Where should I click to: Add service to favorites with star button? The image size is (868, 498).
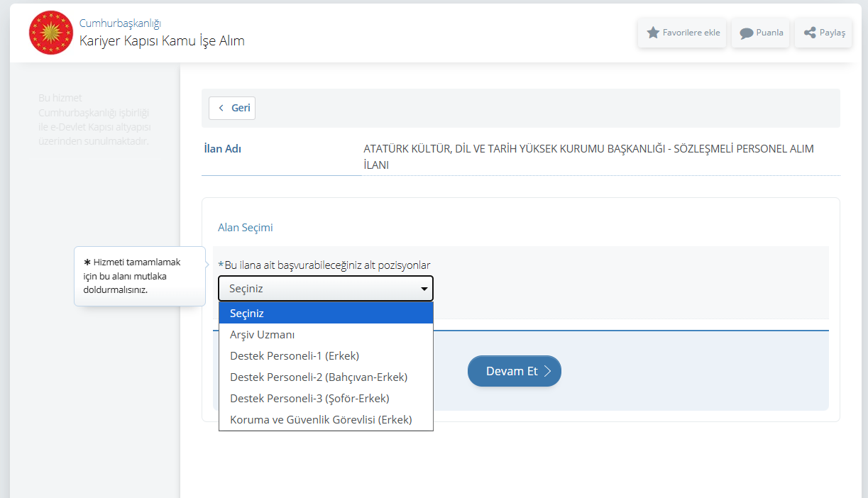click(682, 33)
